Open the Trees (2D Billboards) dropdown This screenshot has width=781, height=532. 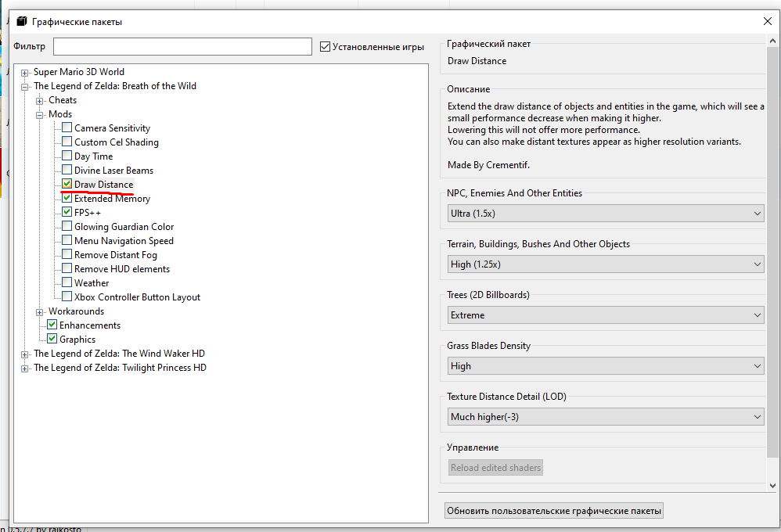605,315
